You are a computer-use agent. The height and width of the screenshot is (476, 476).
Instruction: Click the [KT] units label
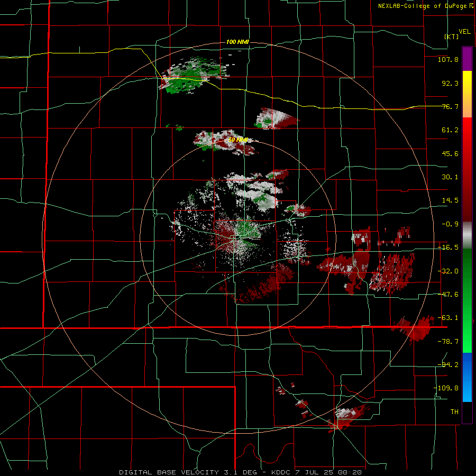(x=452, y=36)
